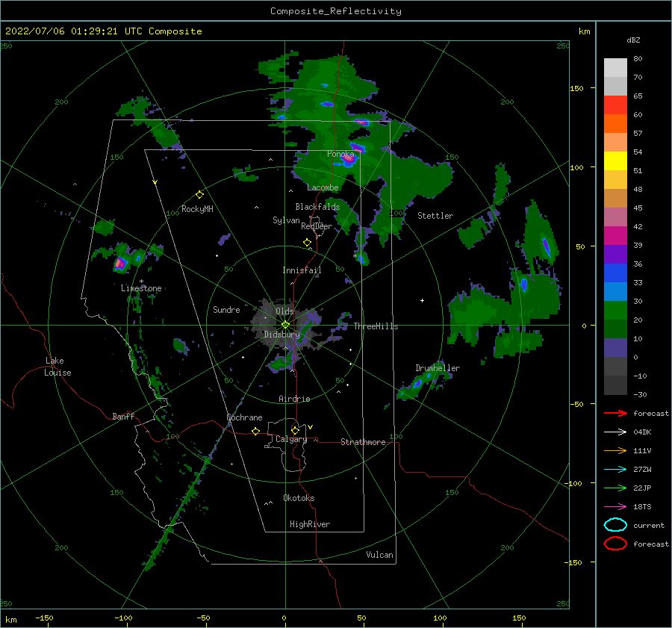The image size is (672, 628).
Task: Click the Lacombe city label
Action: (323, 187)
